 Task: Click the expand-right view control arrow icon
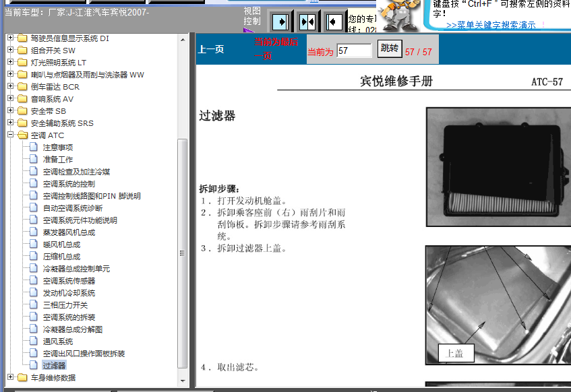[x=280, y=22]
